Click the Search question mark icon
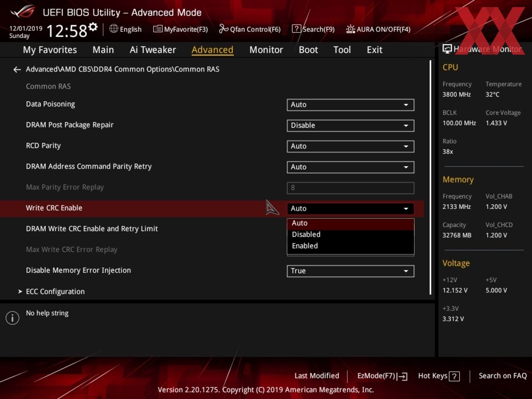532x399 pixels. pos(297,29)
